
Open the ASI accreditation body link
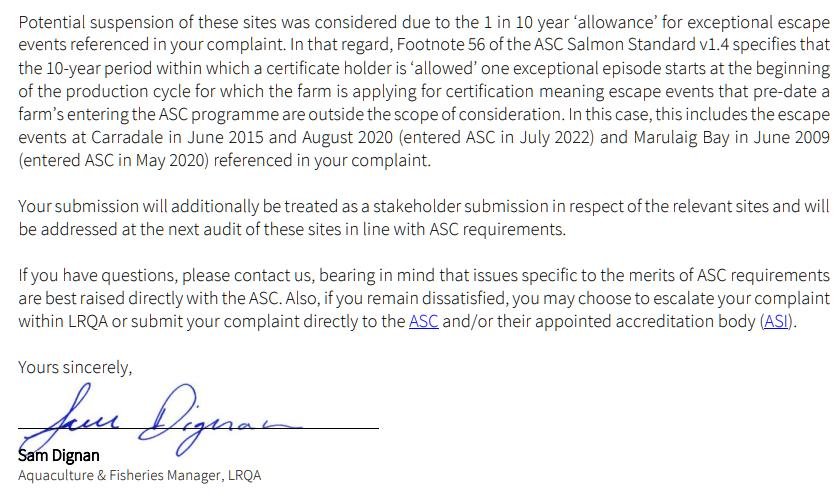[x=776, y=321]
